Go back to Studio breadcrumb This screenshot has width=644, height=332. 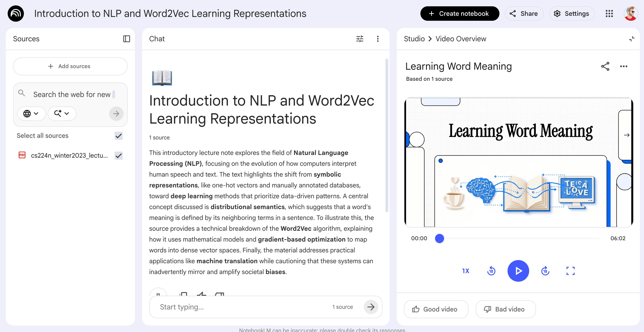pos(414,39)
